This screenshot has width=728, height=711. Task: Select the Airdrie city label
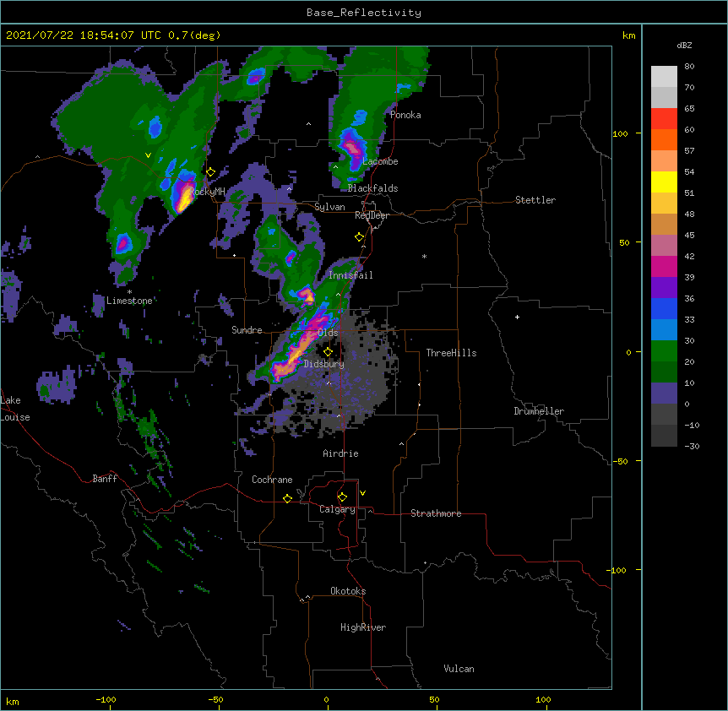(341, 453)
